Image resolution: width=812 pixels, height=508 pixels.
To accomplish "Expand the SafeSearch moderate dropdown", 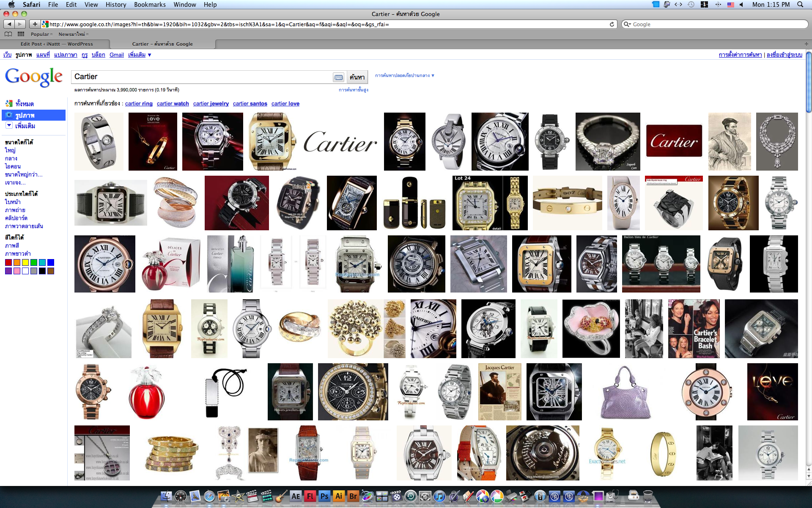I will pos(405,75).
